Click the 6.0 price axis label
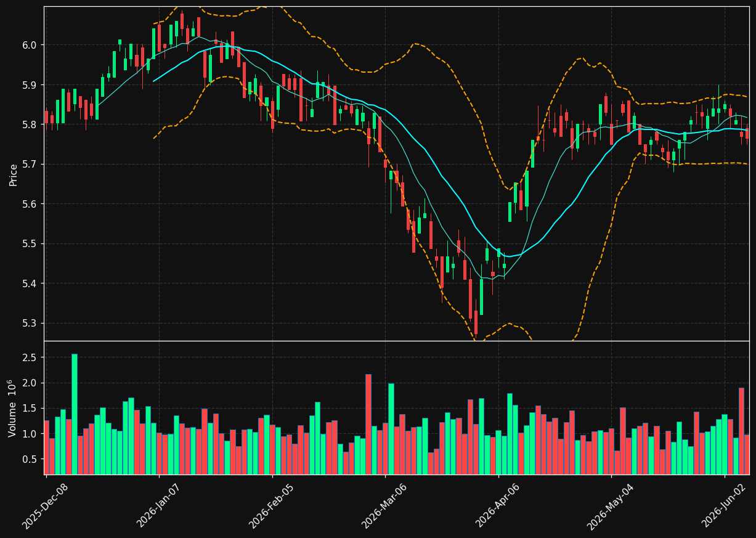 30,45
